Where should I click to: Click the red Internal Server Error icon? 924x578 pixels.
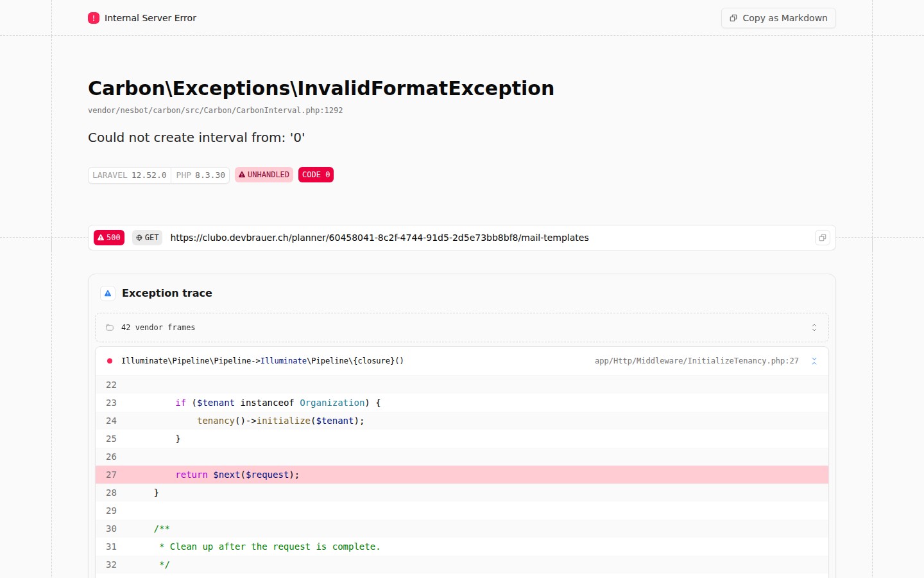[94, 18]
